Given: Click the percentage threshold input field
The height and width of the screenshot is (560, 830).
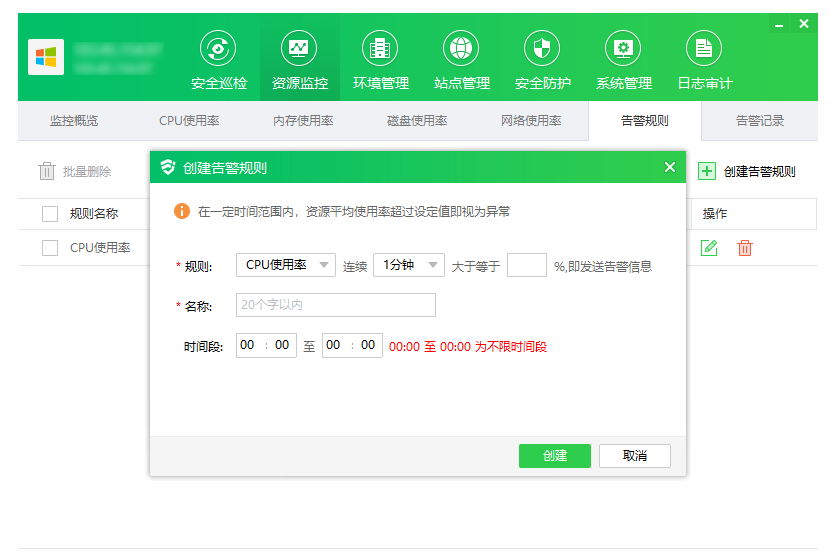Looking at the screenshot, I should coord(527,265).
